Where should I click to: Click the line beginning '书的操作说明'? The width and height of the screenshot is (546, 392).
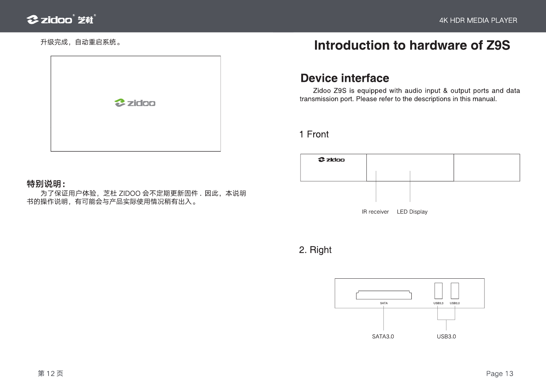(x=112, y=202)
